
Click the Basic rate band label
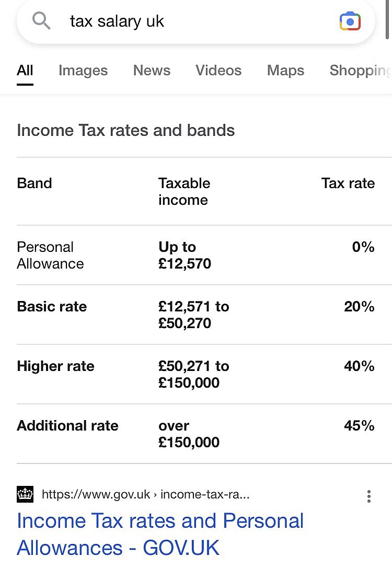click(52, 307)
